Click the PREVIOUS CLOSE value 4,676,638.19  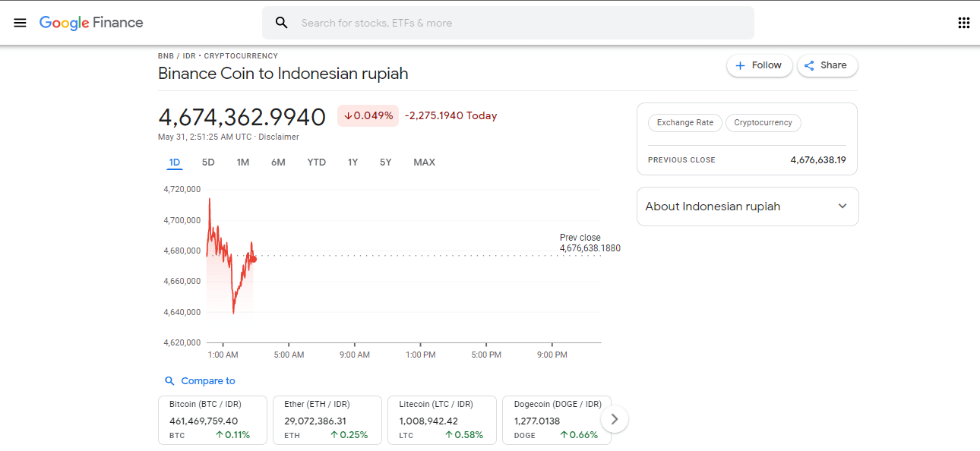[x=818, y=160]
